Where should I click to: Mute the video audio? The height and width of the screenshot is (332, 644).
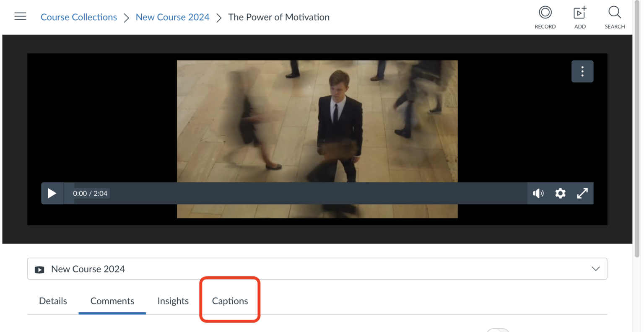(538, 193)
